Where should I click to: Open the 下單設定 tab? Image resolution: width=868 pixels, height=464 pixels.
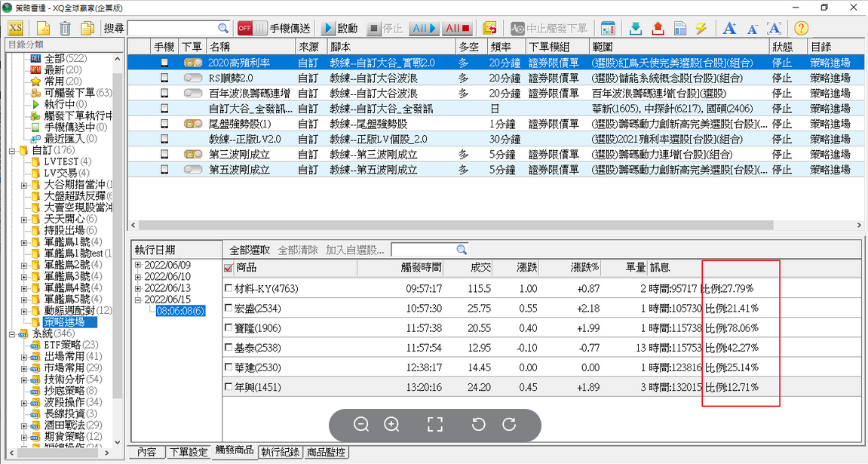point(188,453)
